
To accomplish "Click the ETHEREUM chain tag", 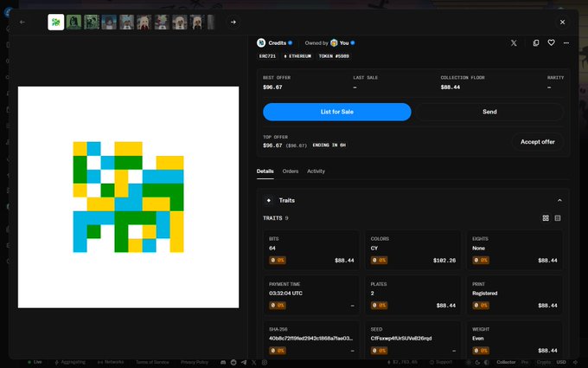I will (x=297, y=56).
